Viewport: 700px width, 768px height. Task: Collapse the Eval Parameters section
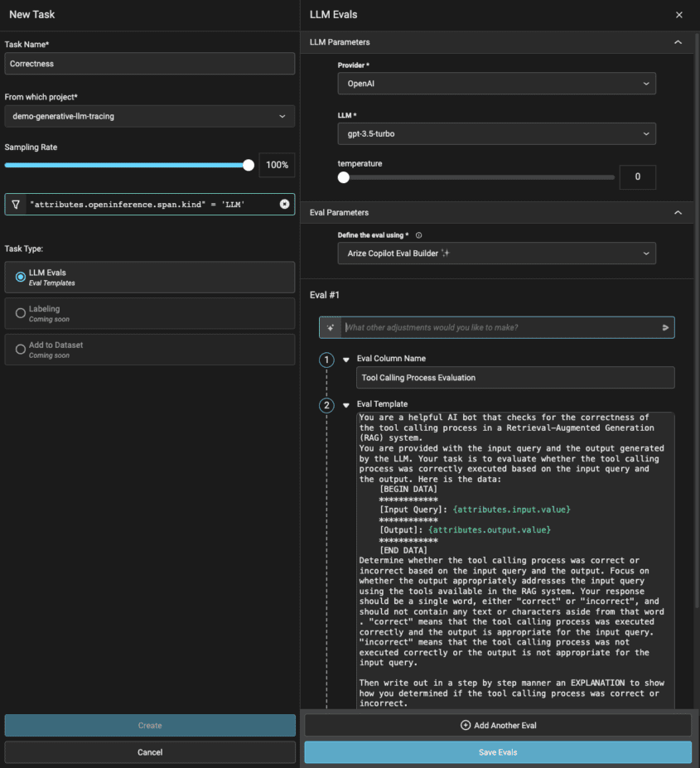point(677,212)
